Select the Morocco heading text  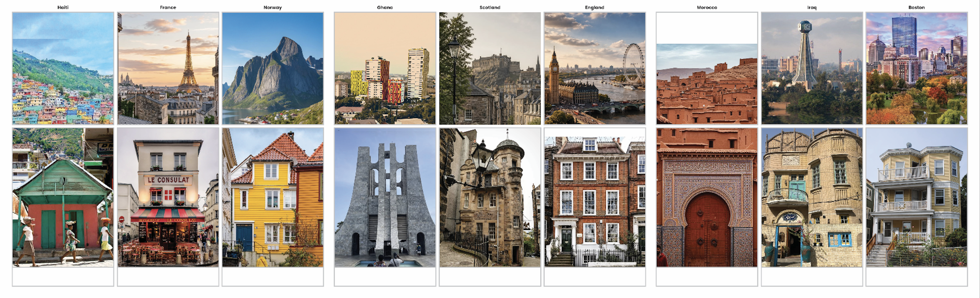(707, 7)
